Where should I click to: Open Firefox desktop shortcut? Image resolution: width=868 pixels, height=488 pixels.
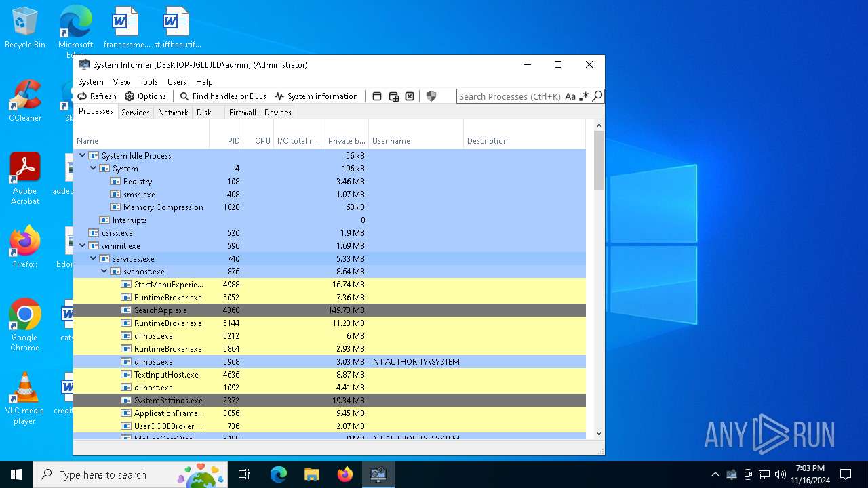click(25, 247)
